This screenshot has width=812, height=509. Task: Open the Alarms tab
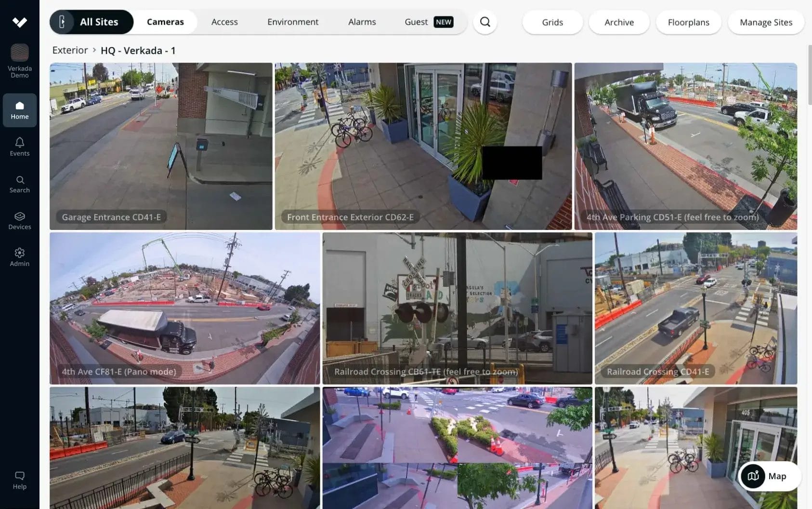(x=362, y=22)
